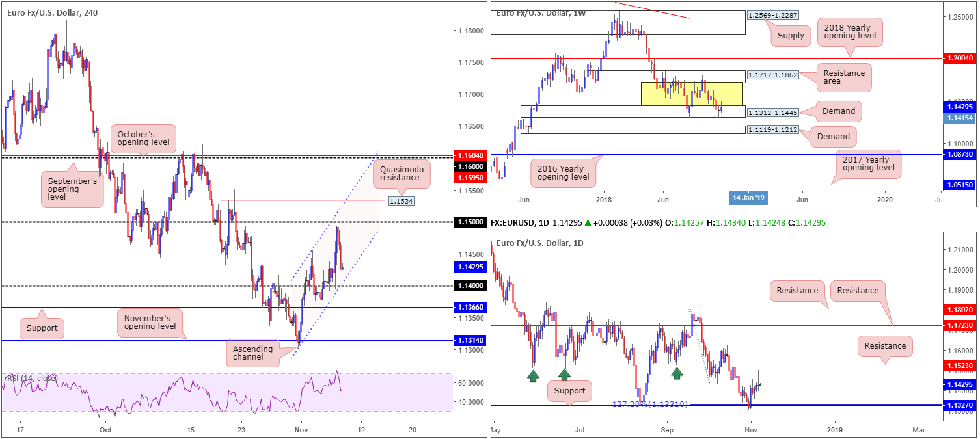Click the 1.18020 red price tag
The image size is (980, 439).
959,310
